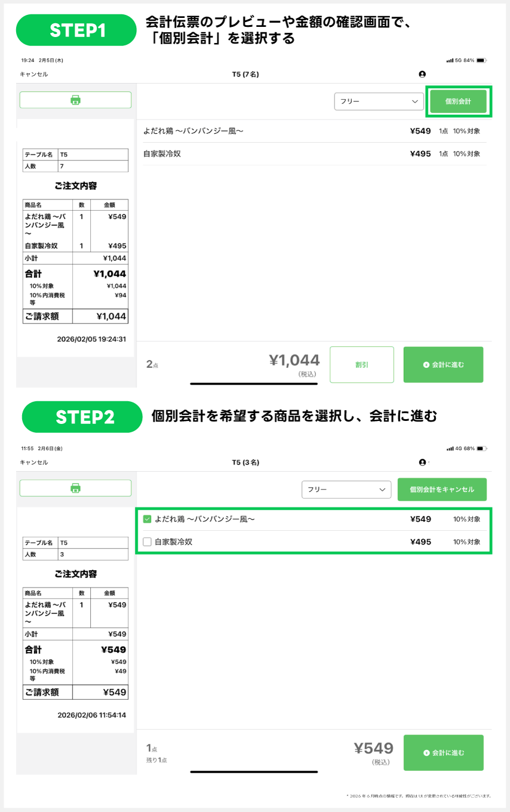510x812 pixels.
Task: Click 人数 3 cell in receipt preview
Action: 75,554
